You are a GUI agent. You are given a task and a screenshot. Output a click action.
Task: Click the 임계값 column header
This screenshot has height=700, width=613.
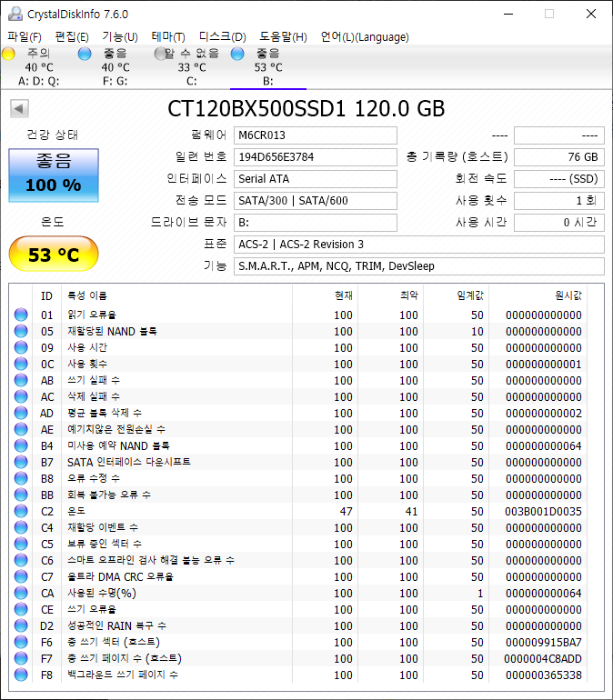[457, 295]
